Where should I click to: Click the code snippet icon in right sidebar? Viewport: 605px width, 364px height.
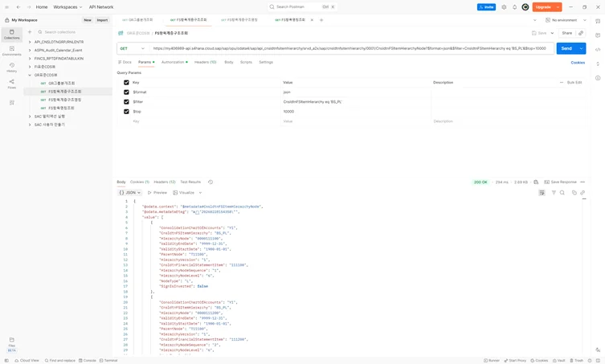coord(598,50)
